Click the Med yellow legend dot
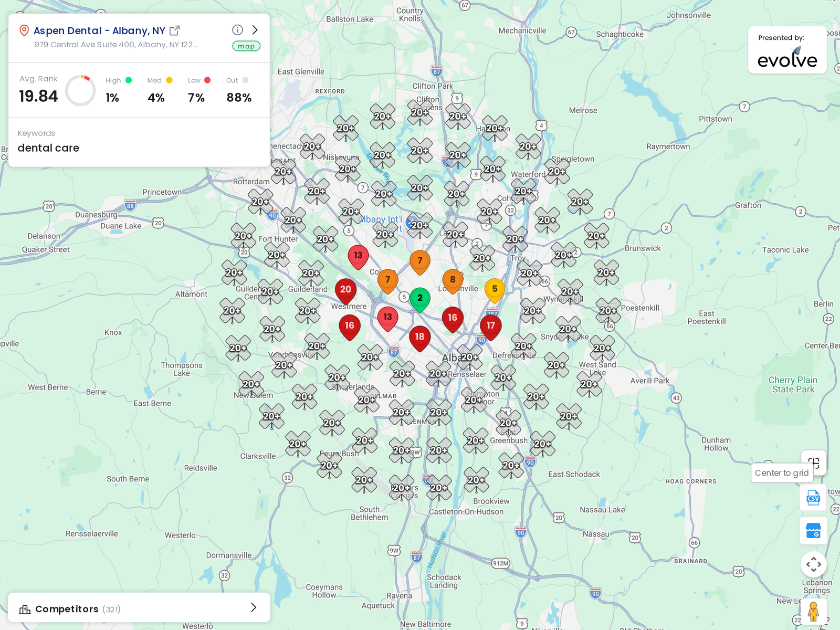 point(169,80)
